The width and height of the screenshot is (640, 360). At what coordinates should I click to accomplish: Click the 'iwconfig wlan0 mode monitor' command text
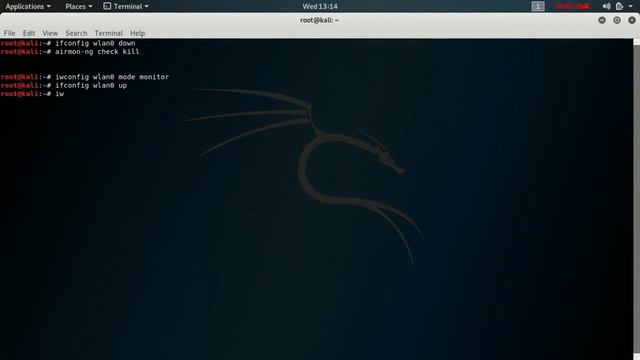point(112,77)
